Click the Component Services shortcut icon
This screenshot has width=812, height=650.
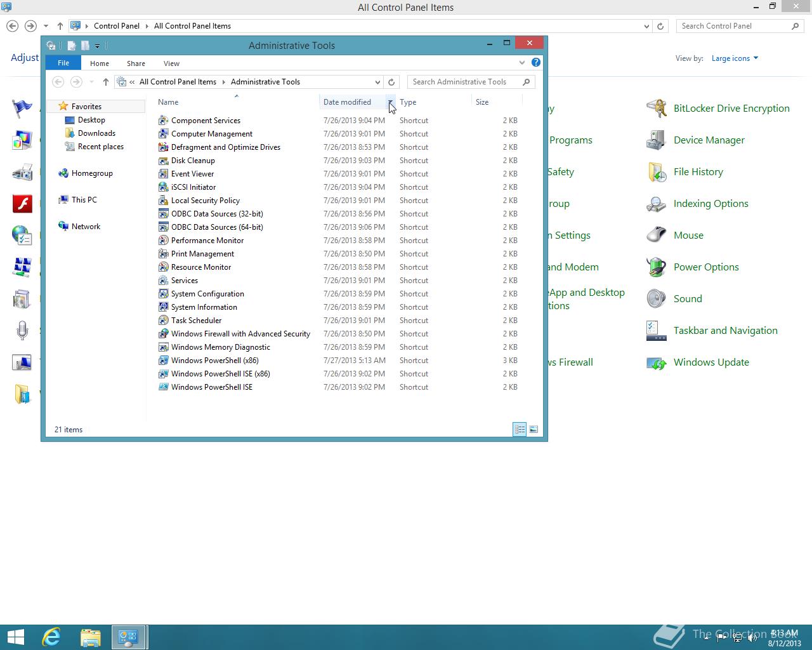[163, 121]
